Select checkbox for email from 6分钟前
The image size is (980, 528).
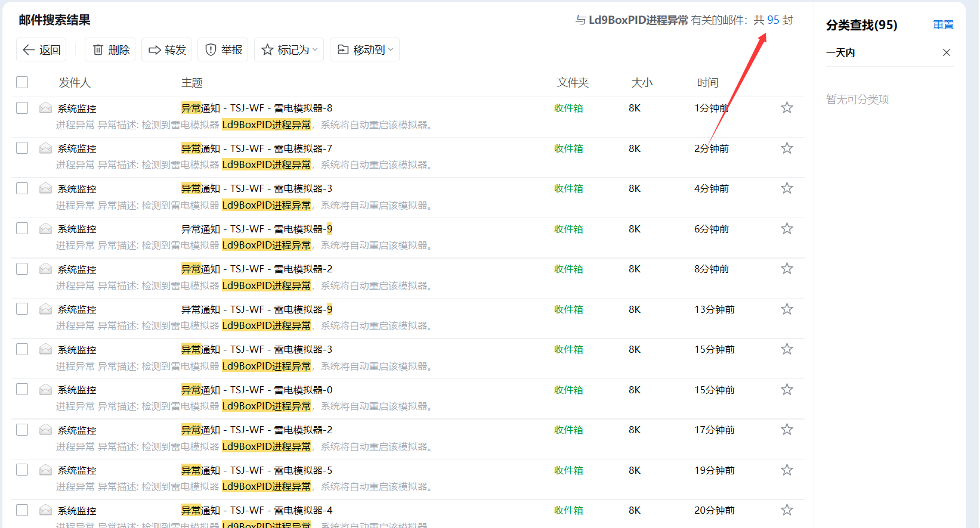tap(22, 229)
